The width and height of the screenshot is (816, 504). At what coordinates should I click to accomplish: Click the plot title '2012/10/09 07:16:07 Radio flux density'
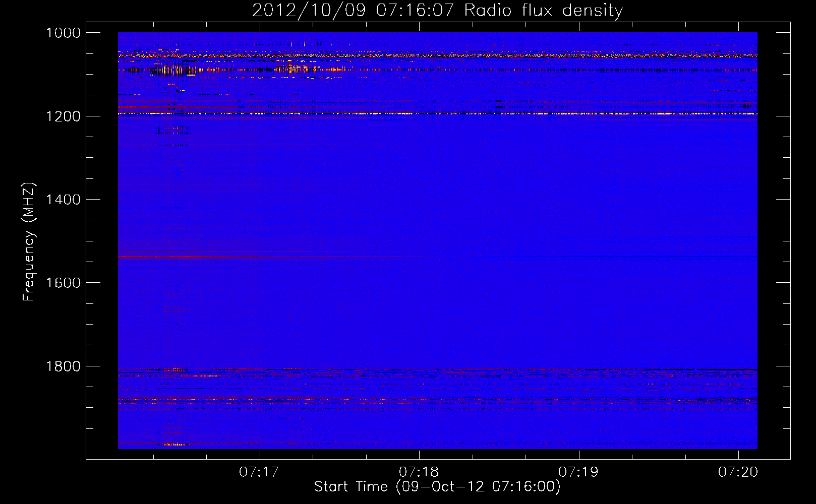(x=437, y=10)
